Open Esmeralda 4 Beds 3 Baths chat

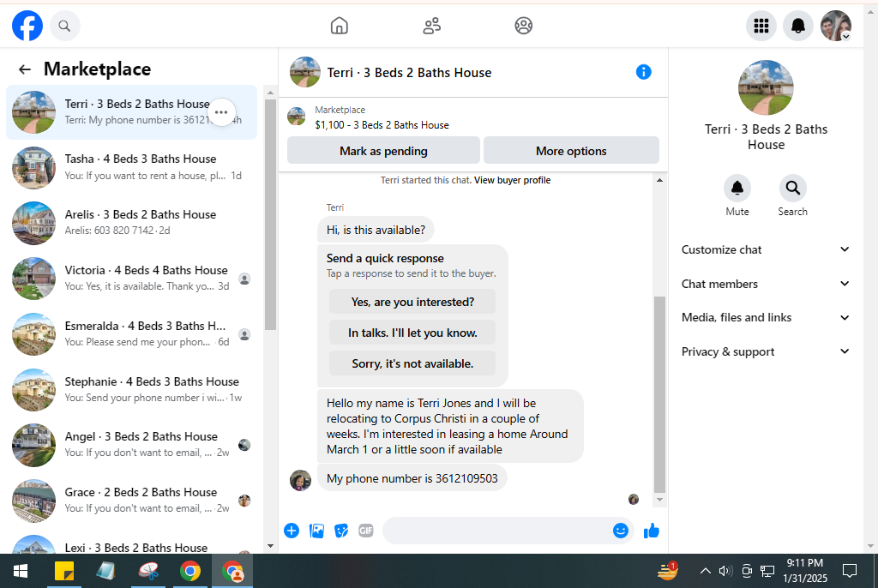coord(131,333)
